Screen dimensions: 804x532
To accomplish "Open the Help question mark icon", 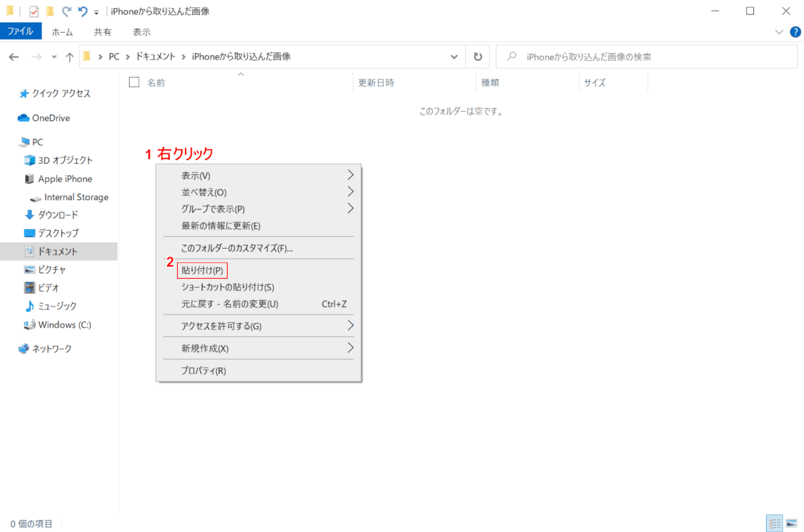I will click(x=795, y=31).
